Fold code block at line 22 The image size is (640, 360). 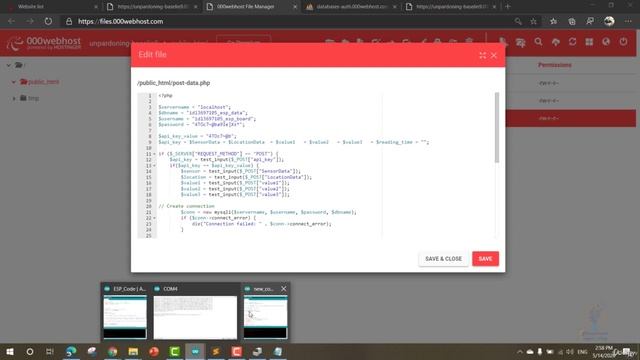pyautogui.click(x=154, y=218)
